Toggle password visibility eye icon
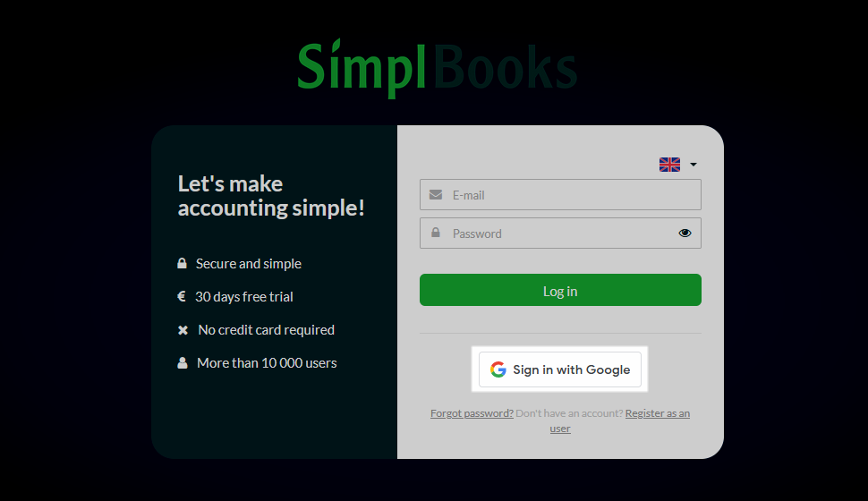The width and height of the screenshot is (868, 501). [685, 234]
